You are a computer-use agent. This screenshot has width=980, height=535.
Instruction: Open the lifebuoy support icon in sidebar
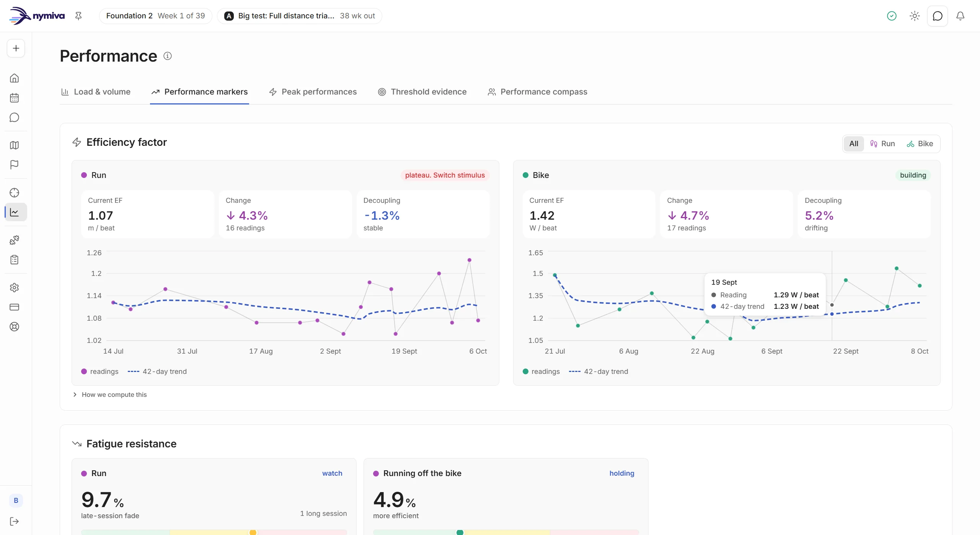14,326
